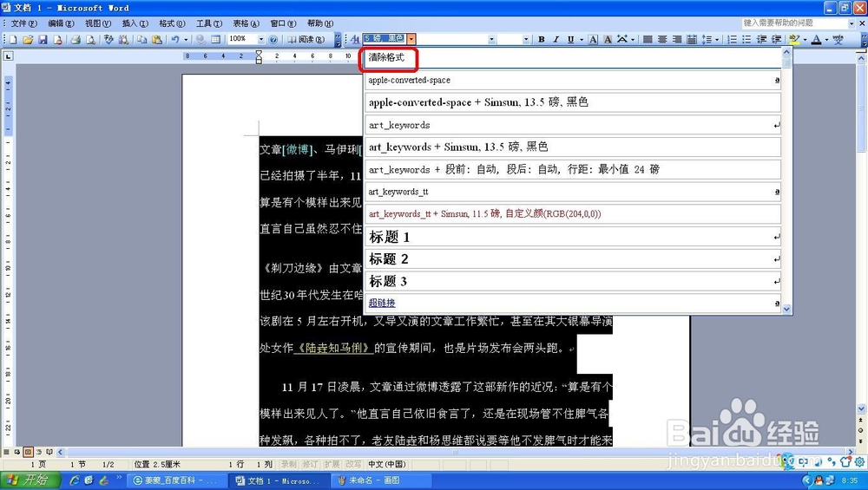This screenshot has height=490, width=868.
Task: Copy selection using copy icon
Action: (x=142, y=40)
